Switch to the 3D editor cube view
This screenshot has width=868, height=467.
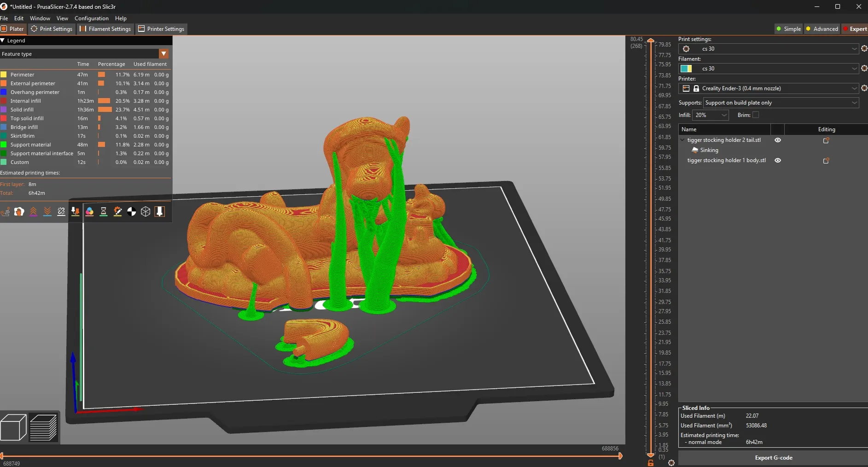coord(13,427)
